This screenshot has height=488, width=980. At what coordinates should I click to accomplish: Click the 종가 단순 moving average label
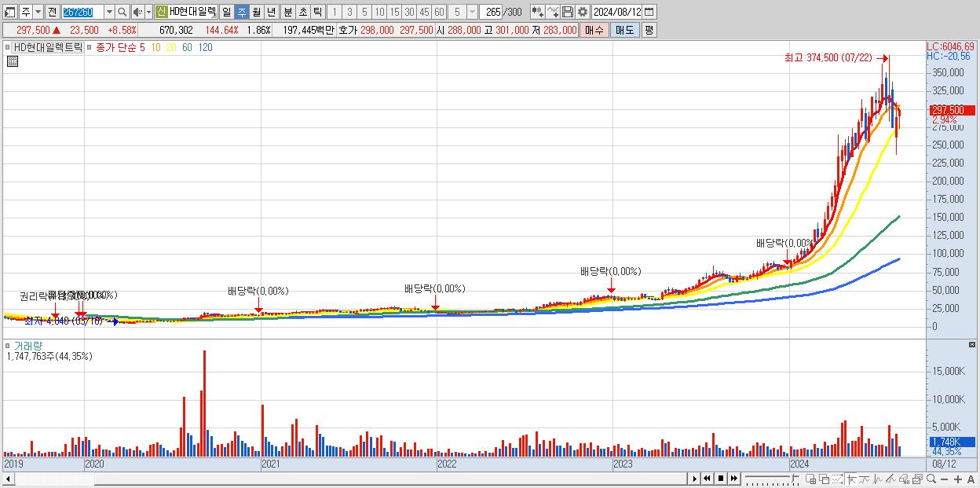pos(116,47)
